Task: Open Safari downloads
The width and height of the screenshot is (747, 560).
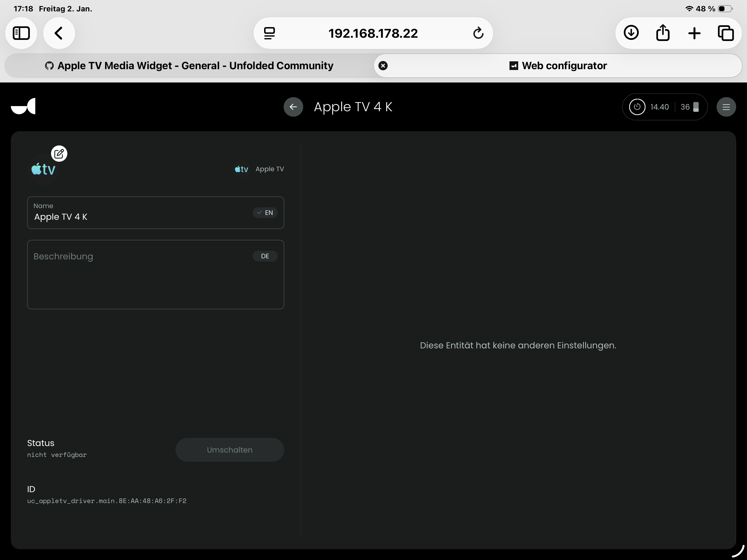Action: pos(631,33)
